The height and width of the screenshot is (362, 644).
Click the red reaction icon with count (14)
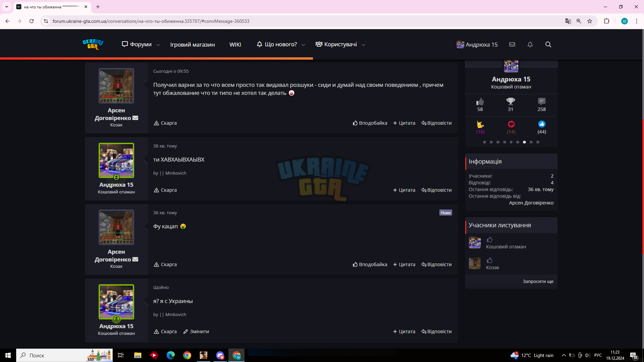point(511,124)
